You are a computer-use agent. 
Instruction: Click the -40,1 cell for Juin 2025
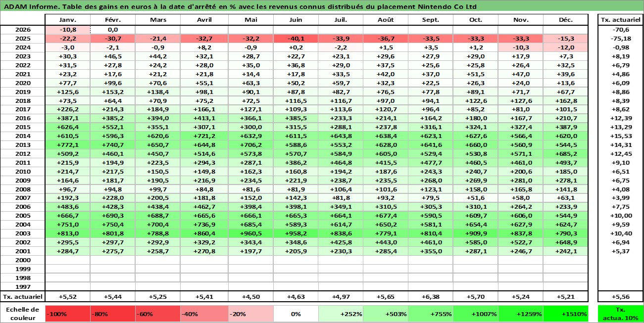[296, 39]
